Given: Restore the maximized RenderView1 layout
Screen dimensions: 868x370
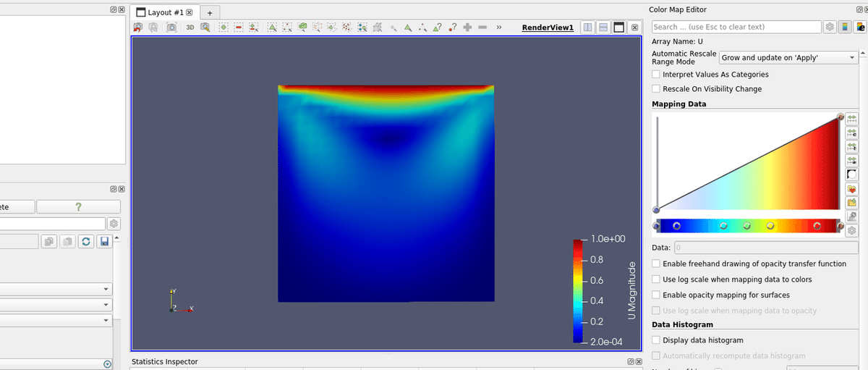Looking at the screenshot, I should 619,27.
